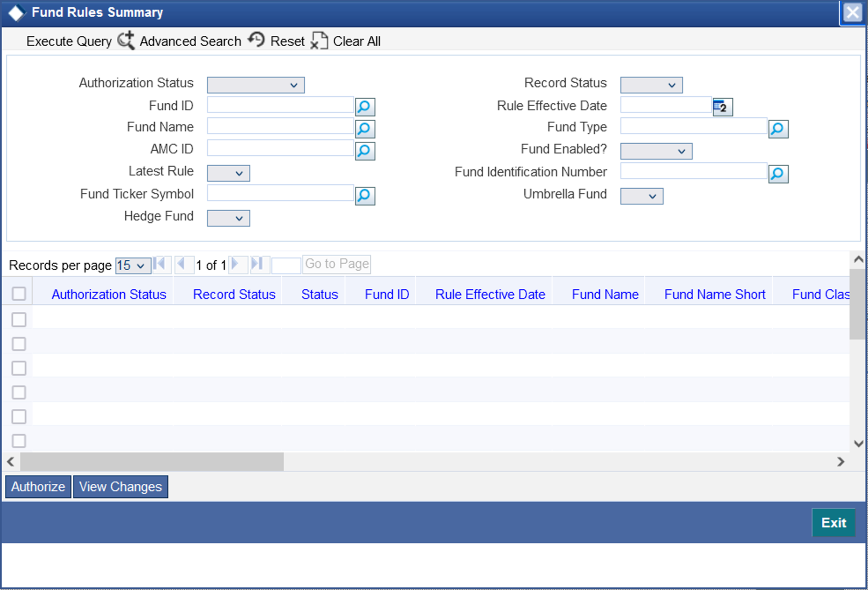Open the Fund Enabled? dropdown
Image resolution: width=868 pixels, height=590 pixels.
656,151
